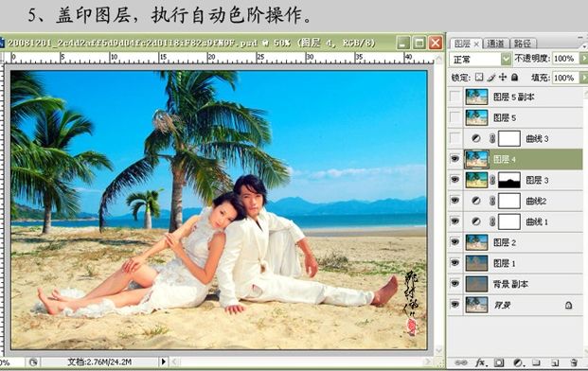Screen dimensions: 588x371
Task: Toggle lock all padlock icon
Action: 514,78
